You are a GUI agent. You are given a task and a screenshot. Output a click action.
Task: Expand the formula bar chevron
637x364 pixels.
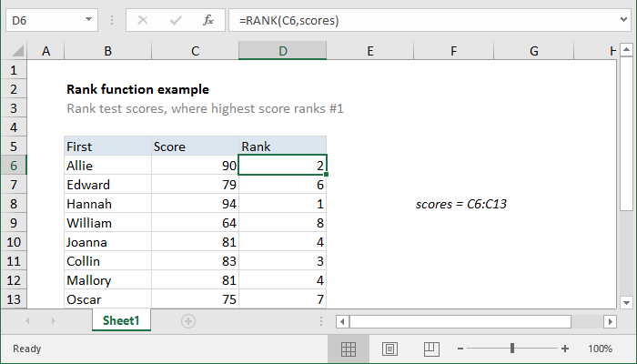(x=623, y=19)
